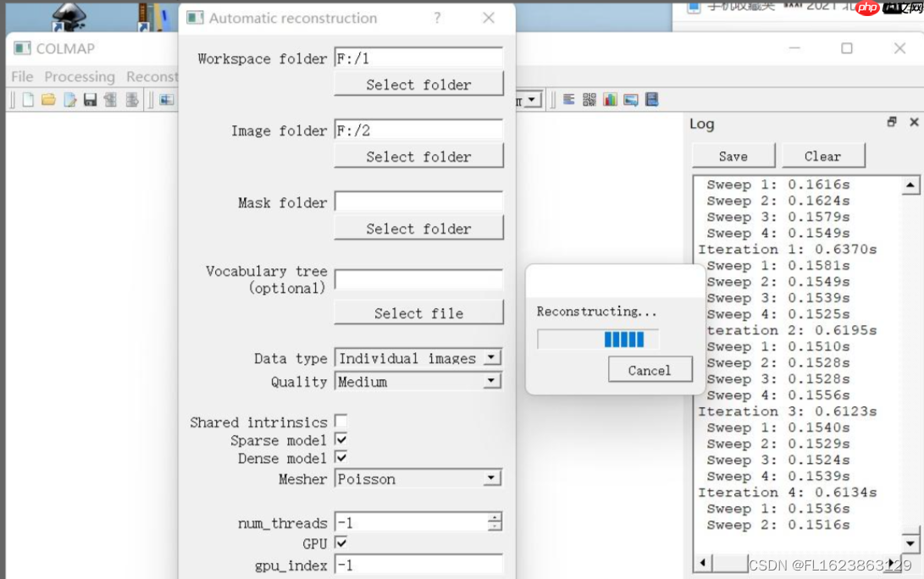
Task: Click the Import model toolbar icon
Action: [110, 100]
